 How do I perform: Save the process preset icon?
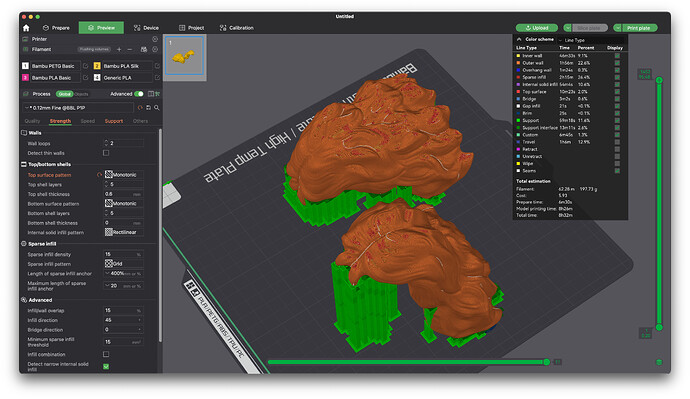[149, 108]
